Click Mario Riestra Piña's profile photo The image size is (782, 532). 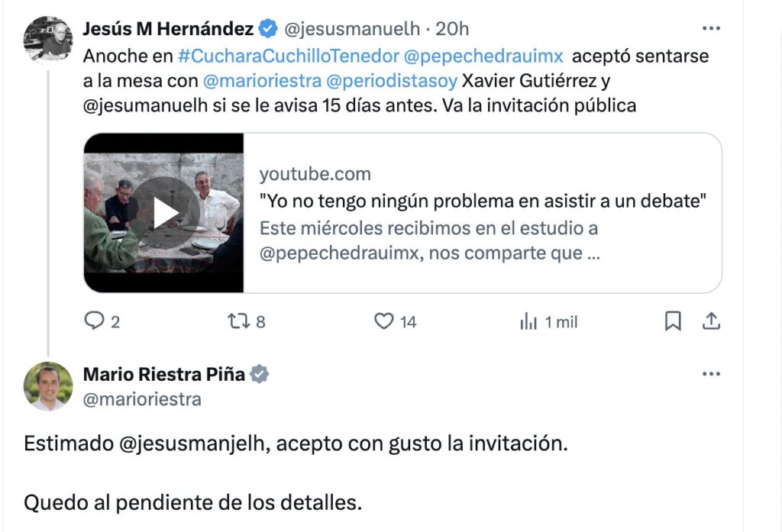48,386
